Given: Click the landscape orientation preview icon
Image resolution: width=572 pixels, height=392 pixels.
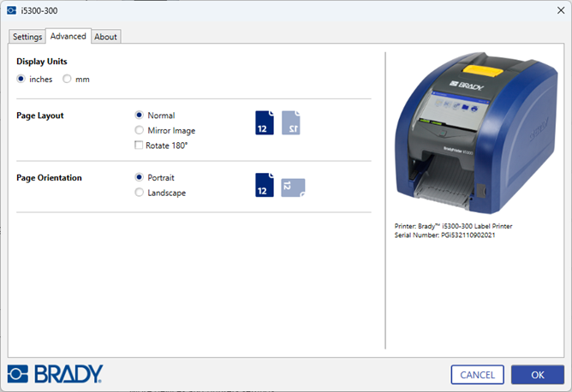Looking at the screenshot, I should 293,187.
